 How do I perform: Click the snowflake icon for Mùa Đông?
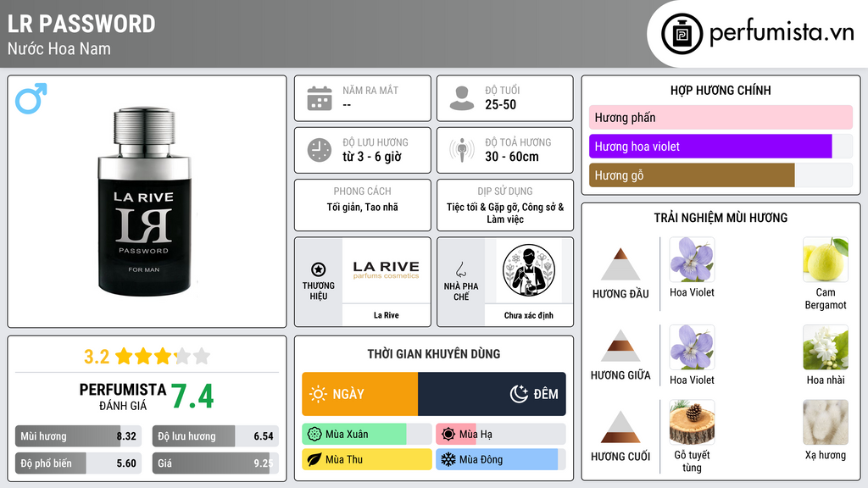(x=448, y=459)
